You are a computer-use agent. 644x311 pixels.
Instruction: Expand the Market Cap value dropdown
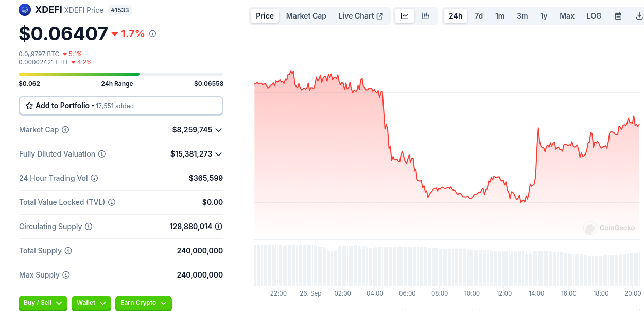(x=219, y=130)
